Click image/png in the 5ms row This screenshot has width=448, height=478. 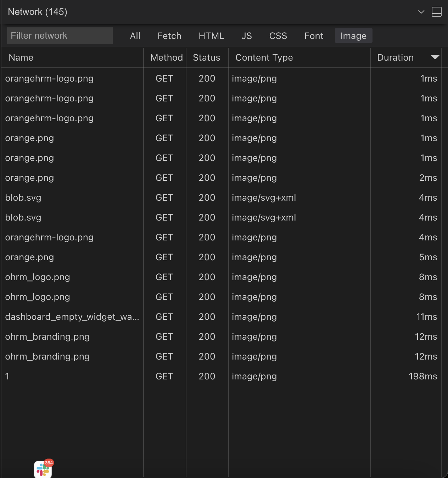tap(254, 257)
